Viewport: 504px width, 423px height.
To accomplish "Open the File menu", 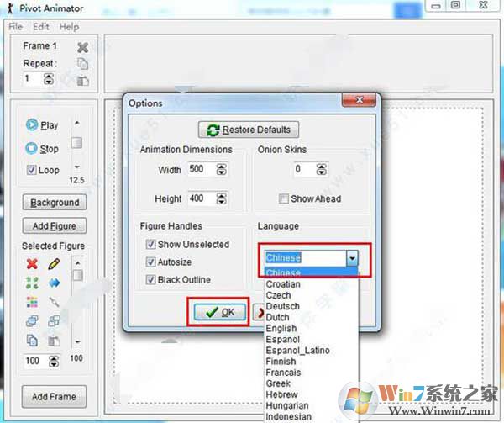I will click(x=15, y=27).
